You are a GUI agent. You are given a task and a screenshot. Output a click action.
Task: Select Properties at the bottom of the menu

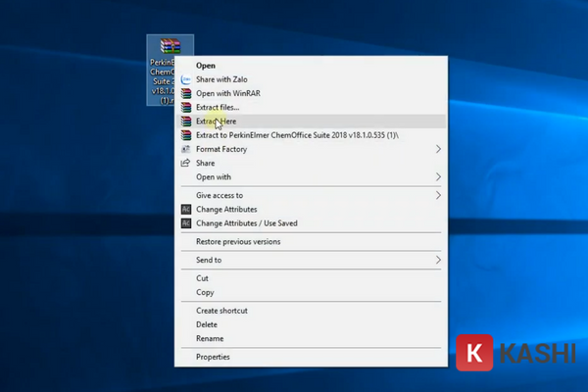(213, 357)
